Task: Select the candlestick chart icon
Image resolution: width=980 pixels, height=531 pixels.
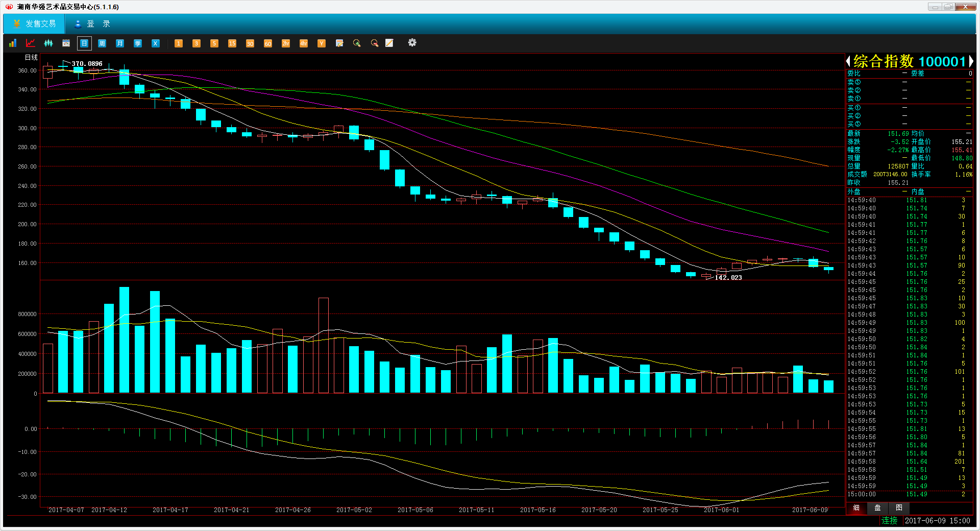Action: click(x=48, y=43)
